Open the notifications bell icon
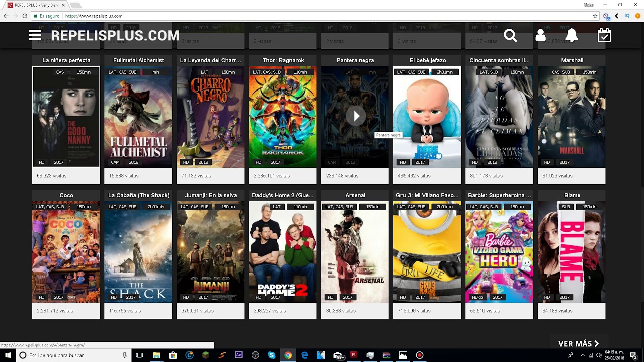Screen dimensions: 644x362 click(x=572, y=35)
